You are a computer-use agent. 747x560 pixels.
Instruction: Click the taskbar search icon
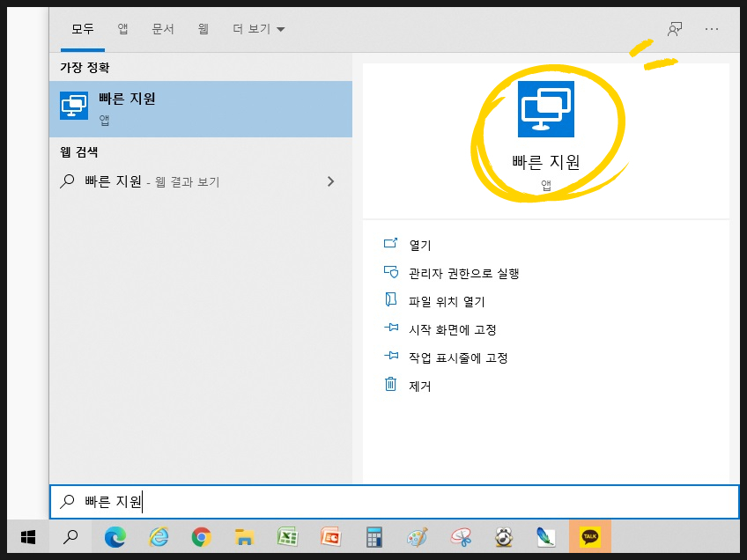click(x=70, y=537)
